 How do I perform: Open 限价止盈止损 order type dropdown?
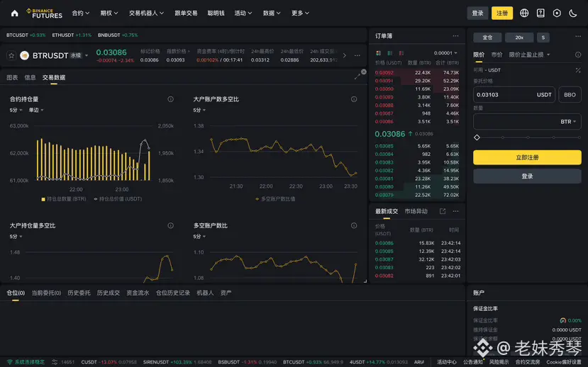point(529,55)
